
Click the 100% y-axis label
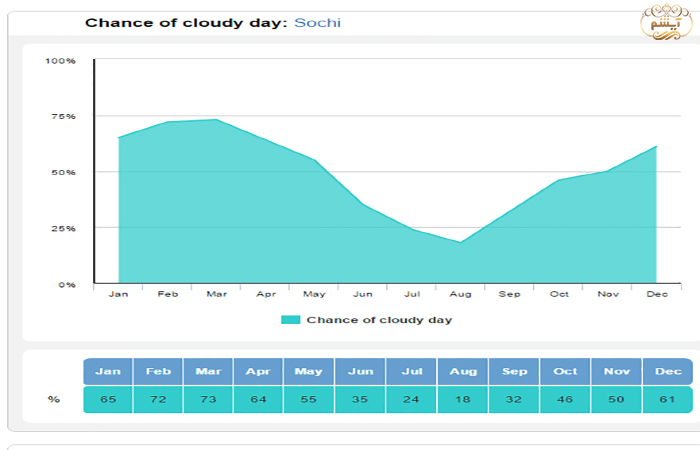60,61
